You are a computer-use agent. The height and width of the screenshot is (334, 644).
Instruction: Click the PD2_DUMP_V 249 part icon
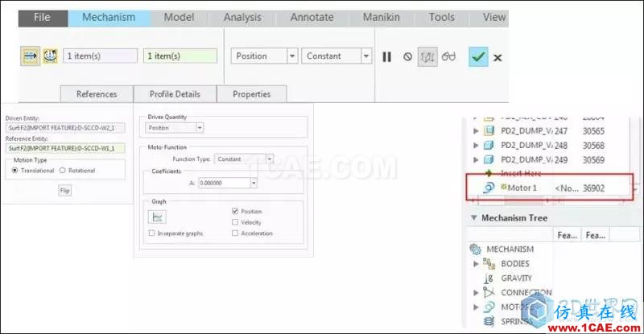point(489,159)
